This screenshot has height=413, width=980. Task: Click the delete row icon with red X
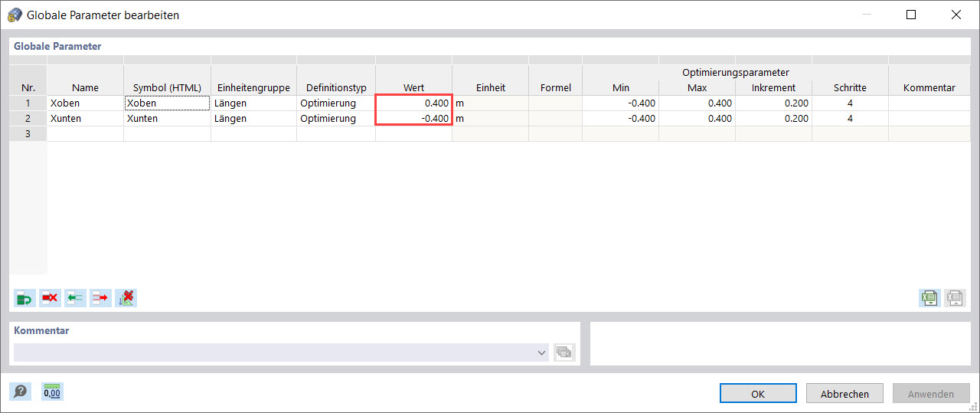pos(50,298)
